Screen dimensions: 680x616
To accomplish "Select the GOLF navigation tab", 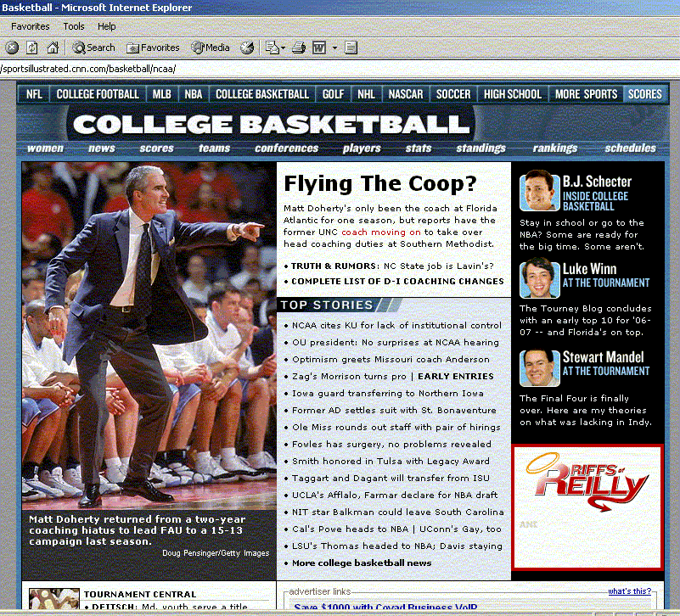I will (x=333, y=94).
